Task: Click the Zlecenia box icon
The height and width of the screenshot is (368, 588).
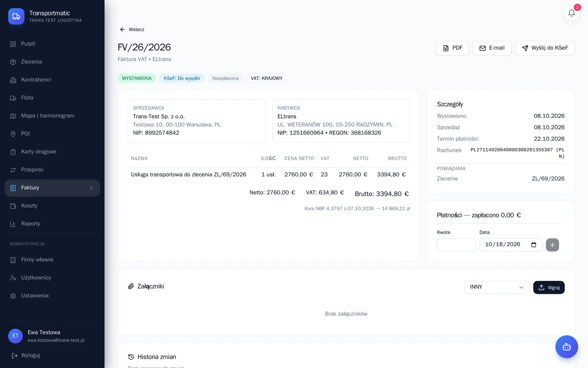Action: 13,62
